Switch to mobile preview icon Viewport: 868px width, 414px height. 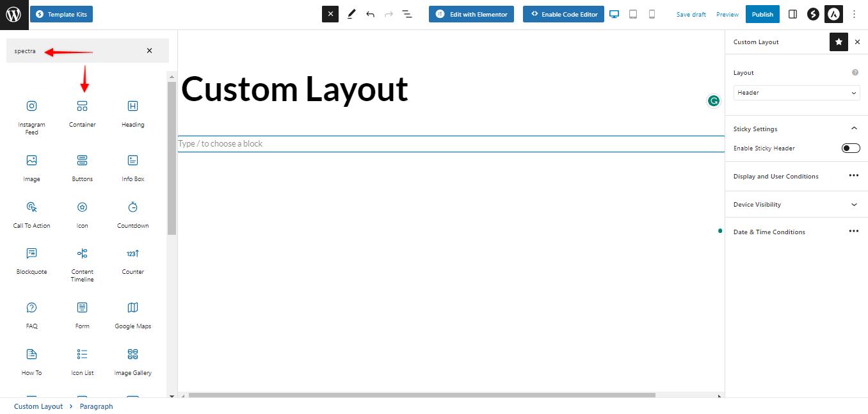pos(652,14)
